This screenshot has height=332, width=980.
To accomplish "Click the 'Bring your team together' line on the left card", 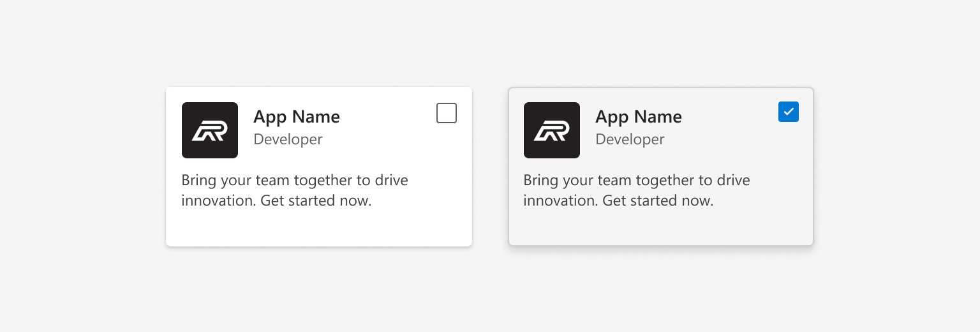I will coord(295,180).
